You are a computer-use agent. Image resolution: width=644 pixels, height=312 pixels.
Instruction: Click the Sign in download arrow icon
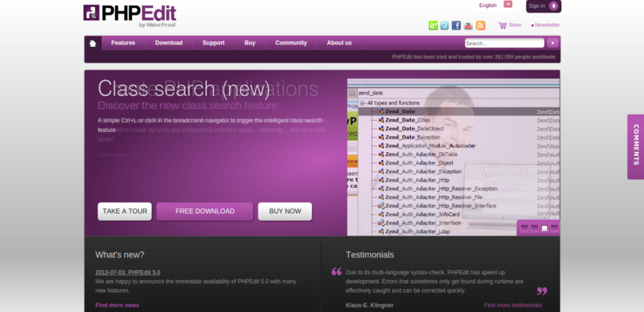(x=553, y=5)
